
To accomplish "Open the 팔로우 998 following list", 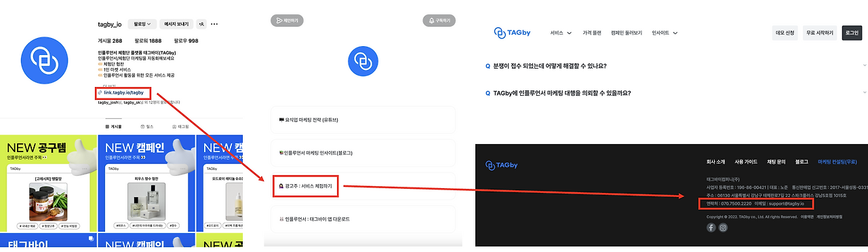I will [x=186, y=41].
